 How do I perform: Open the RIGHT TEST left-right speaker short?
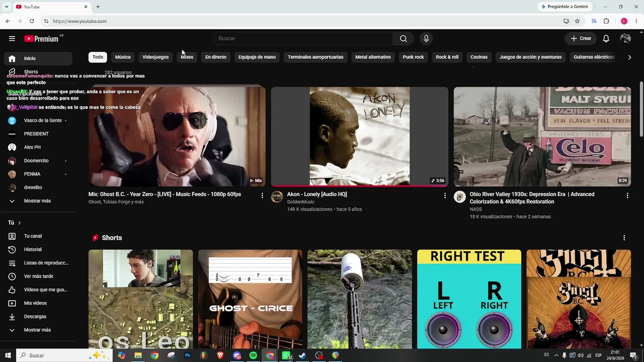coord(469,299)
